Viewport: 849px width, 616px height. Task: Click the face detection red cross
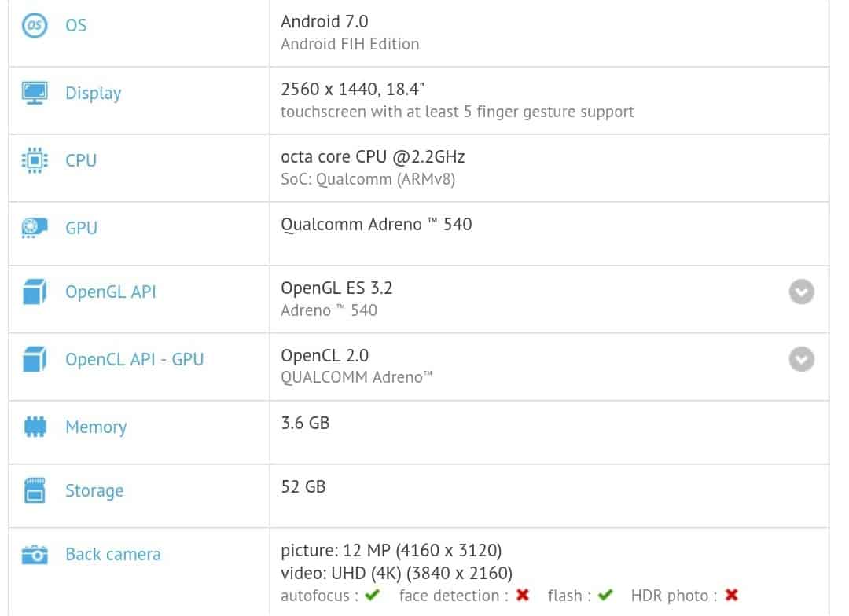point(522,595)
